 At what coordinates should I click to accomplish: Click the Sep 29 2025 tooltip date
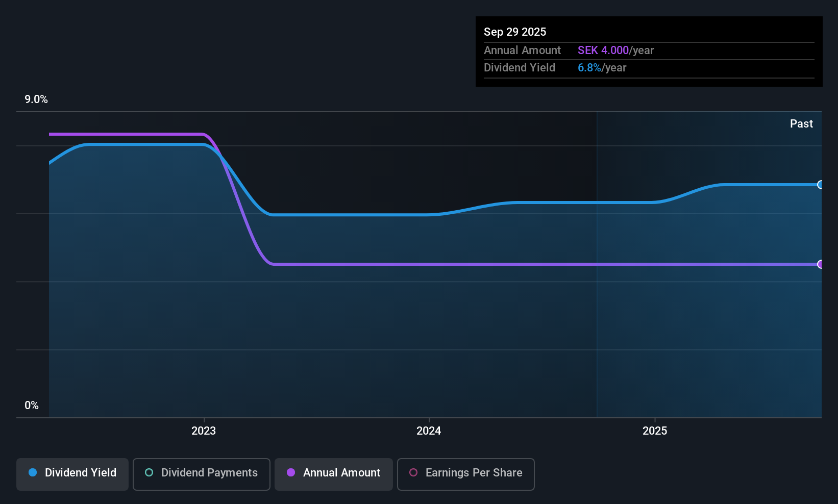tap(515, 32)
